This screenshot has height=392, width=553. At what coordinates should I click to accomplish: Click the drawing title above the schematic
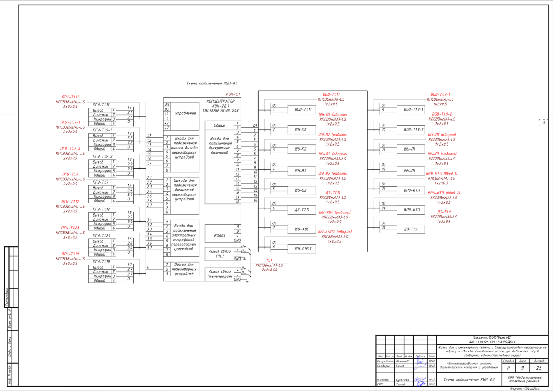coord(212,83)
